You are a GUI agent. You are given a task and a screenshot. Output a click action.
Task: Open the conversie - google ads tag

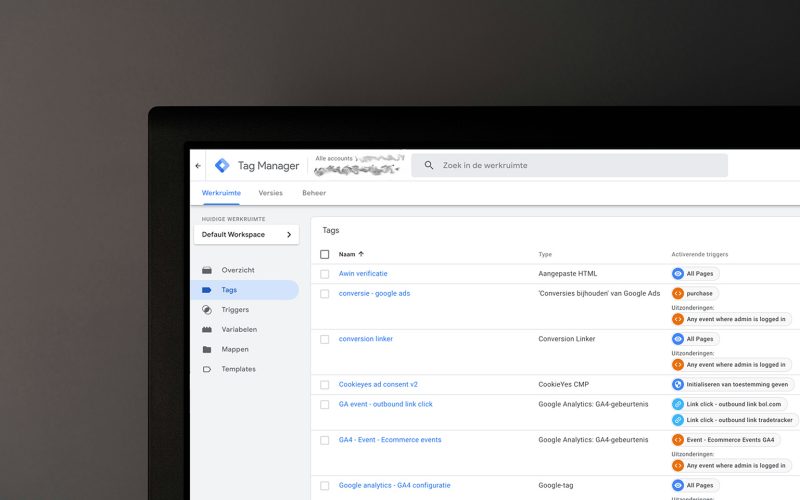374,293
